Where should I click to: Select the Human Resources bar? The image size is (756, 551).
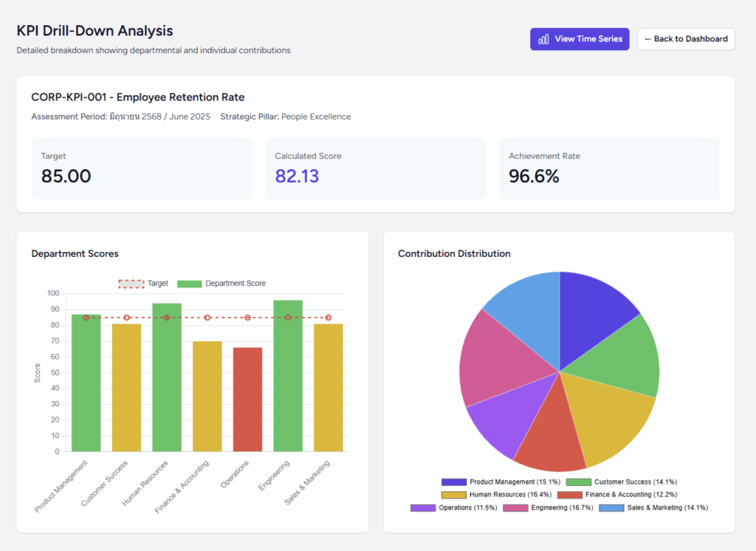pyautogui.click(x=167, y=377)
